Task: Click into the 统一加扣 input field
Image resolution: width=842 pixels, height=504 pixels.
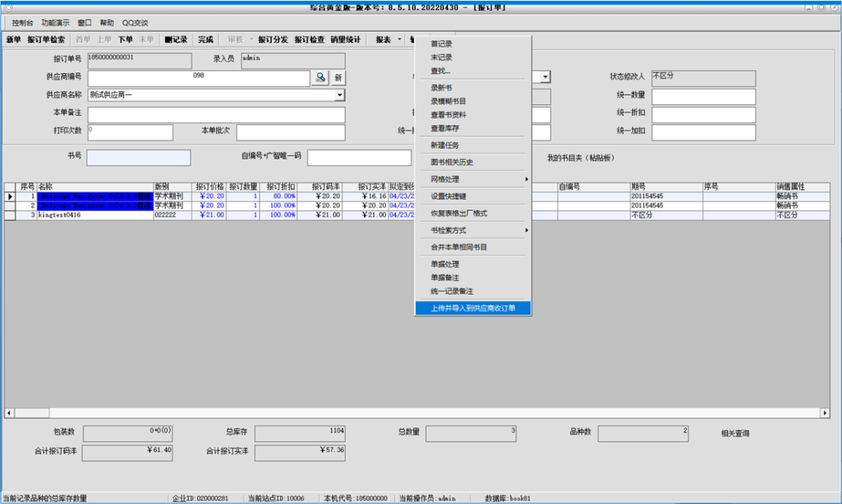Action: (x=703, y=132)
